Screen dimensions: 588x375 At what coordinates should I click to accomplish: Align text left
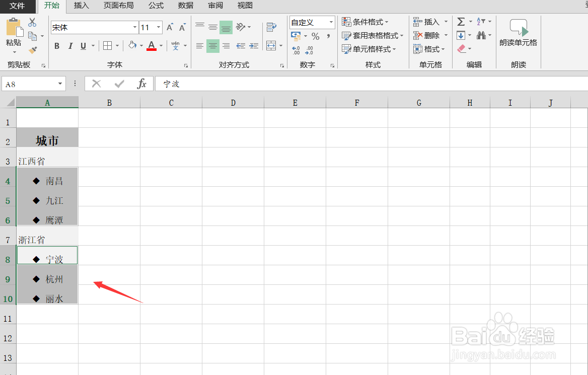[200, 46]
